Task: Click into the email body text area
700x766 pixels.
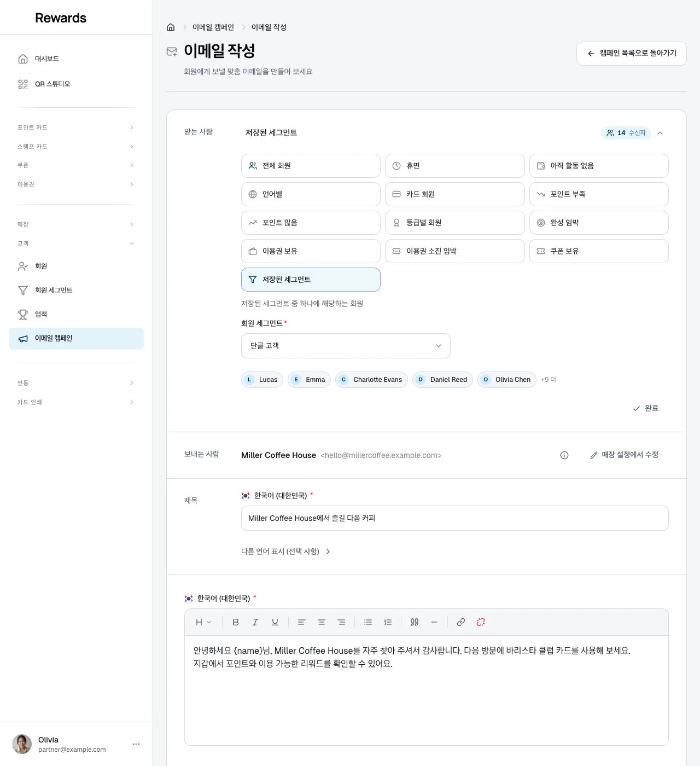Action: [427, 690]
